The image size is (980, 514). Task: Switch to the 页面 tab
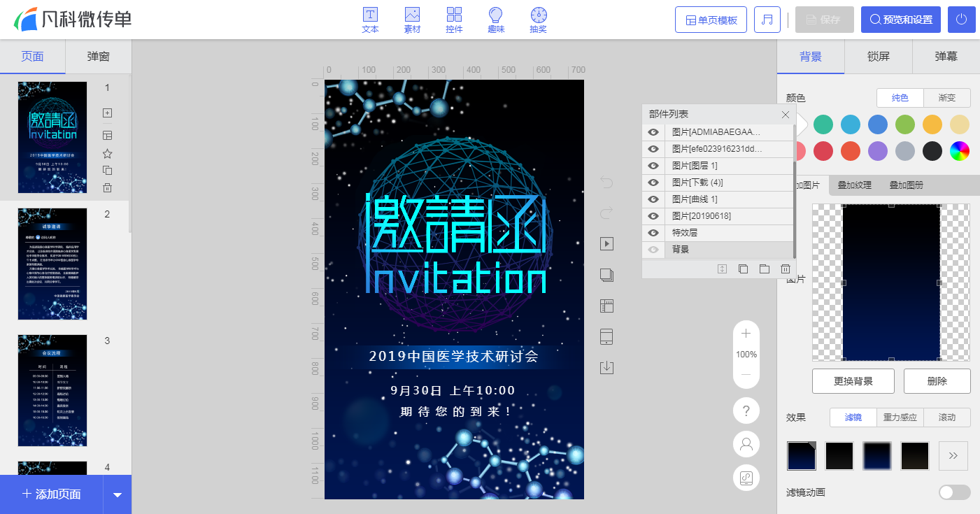coord(33,57)
